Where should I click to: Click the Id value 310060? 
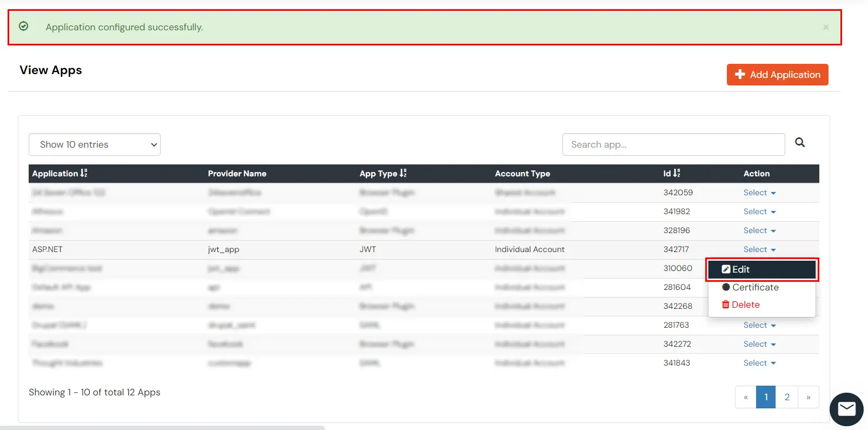[x=678, y=268]
